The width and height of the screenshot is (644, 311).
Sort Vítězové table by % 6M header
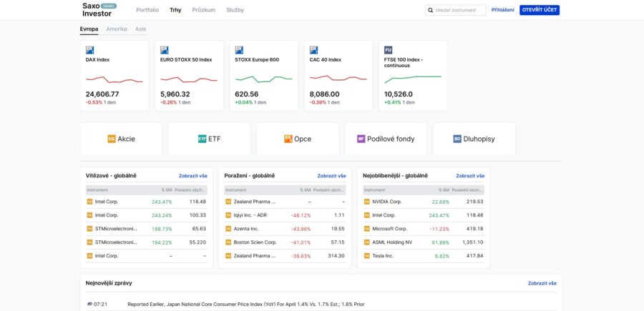(x=167, y=190)
